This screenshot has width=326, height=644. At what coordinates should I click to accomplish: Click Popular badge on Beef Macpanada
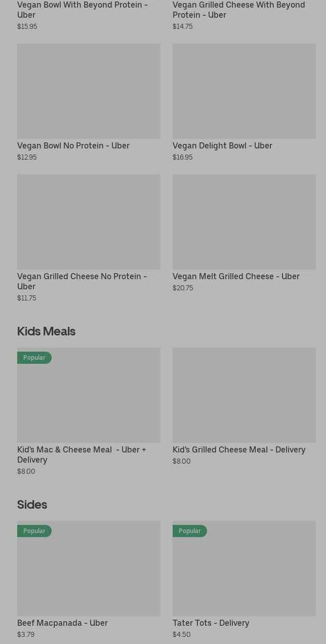34,531
